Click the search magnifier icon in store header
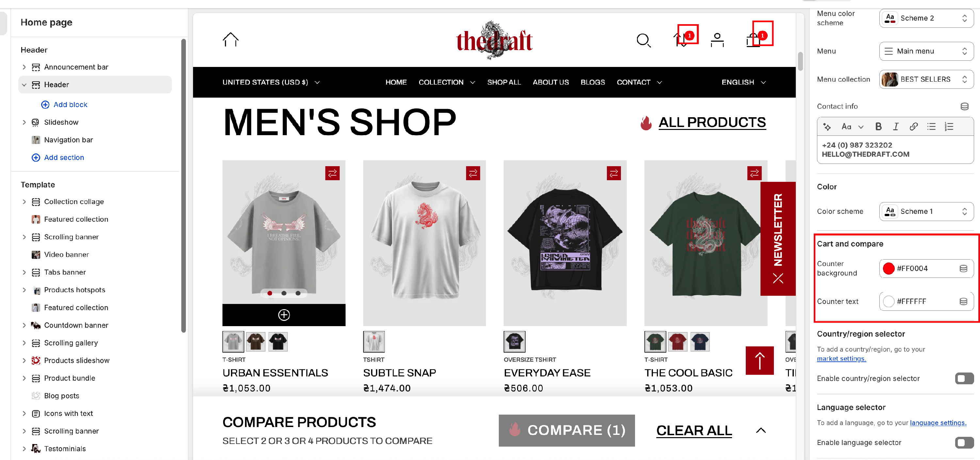Viewport: 980px width, 460px height. click(643, 40)
